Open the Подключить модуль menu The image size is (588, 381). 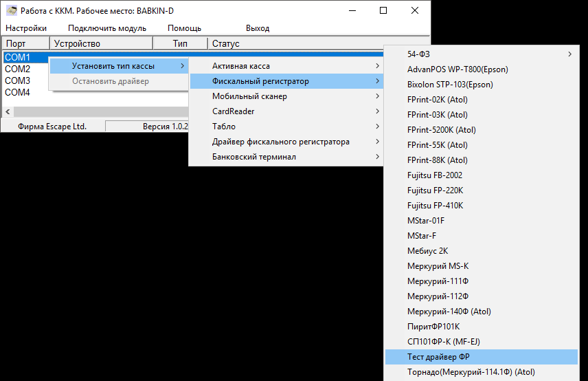click(107, 28)
